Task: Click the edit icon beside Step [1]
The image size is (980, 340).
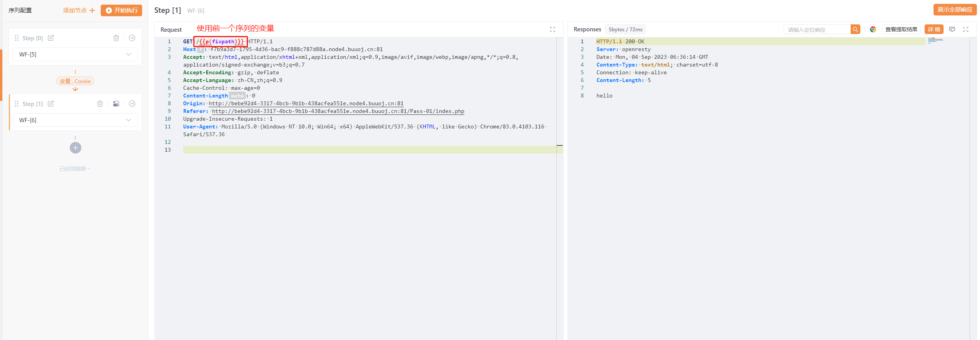Action: tap(51, 104)
